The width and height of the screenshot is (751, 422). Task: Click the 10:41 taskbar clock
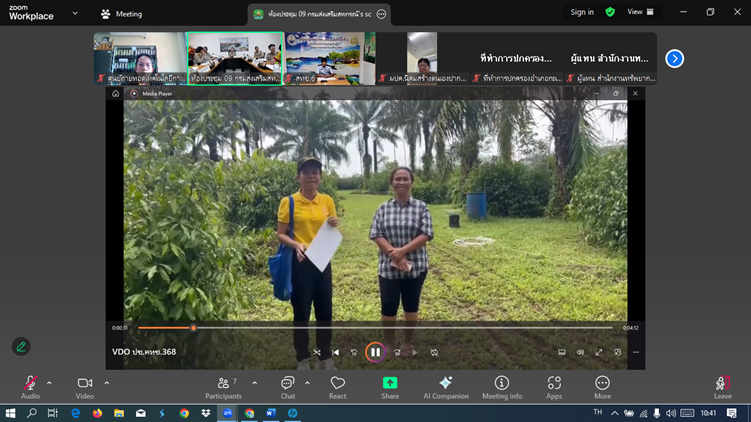[708, 413]
